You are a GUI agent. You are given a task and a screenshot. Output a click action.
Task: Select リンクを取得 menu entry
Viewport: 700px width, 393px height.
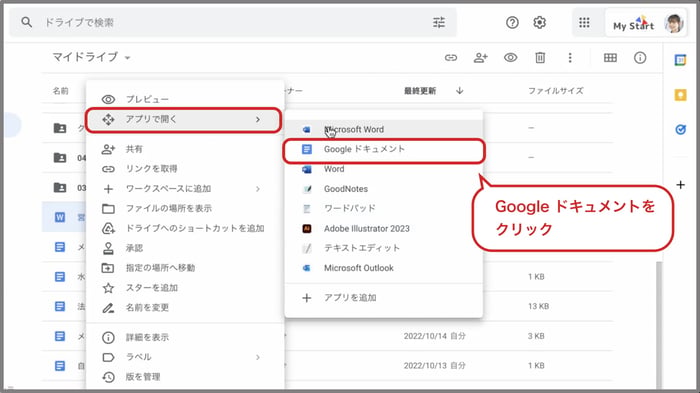(x=185, y=169)
